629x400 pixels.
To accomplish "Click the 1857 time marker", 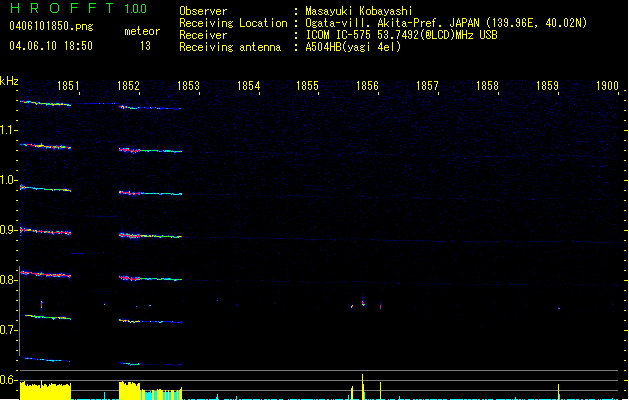I will tap(427, 86).
